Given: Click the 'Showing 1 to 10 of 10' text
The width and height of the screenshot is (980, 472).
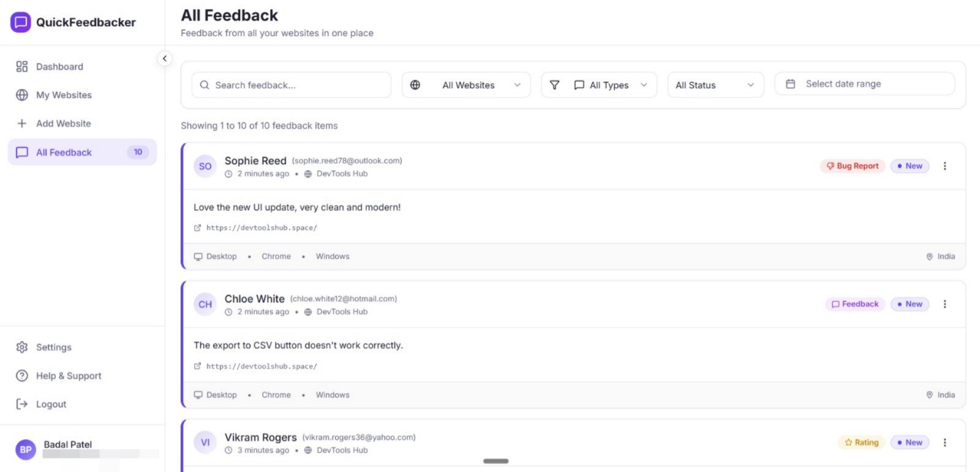Looking at the screenshot, I should pyautogui.click(x=259, y=126).
